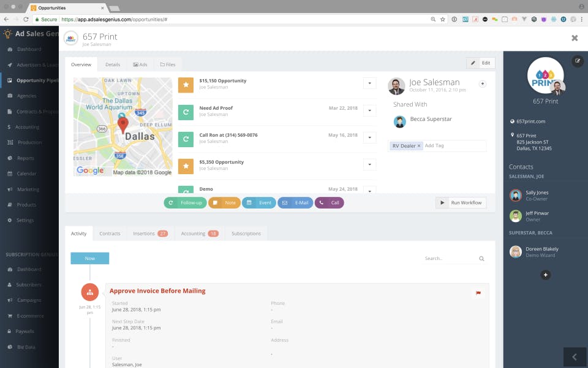The image size is (588, 368).
Task: Click plus icon next to Joe Salesman
Action: point(483,84)
